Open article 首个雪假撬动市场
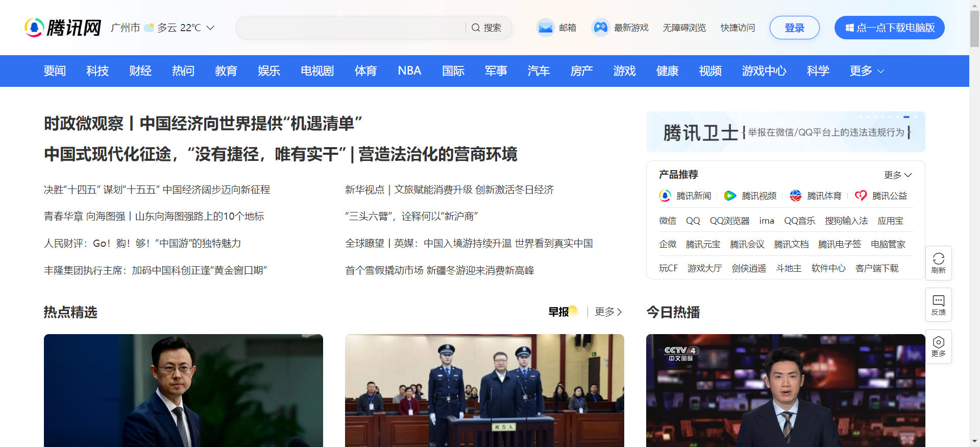 pyautogui.click(x=439, y=270)
